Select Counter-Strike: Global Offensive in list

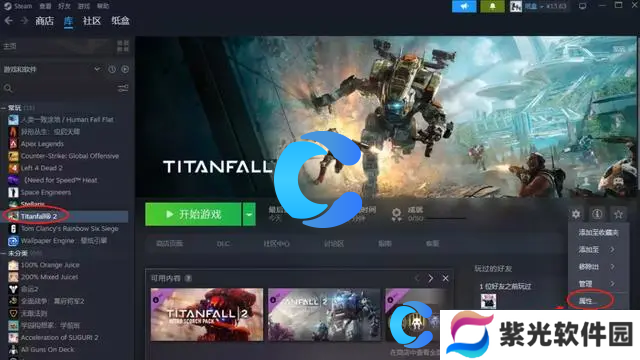click(x=70, y=156)
